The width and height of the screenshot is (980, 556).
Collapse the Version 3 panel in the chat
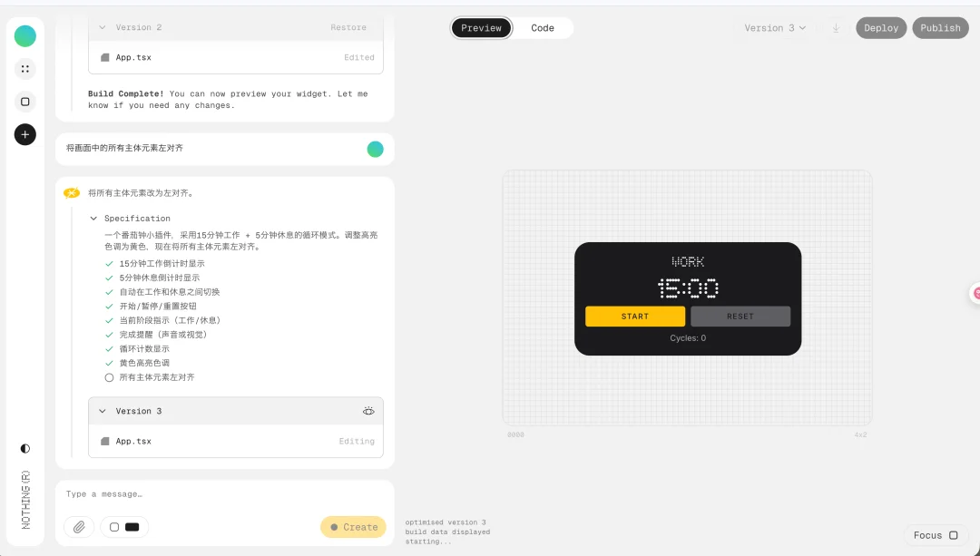click(x=103, y=411)
